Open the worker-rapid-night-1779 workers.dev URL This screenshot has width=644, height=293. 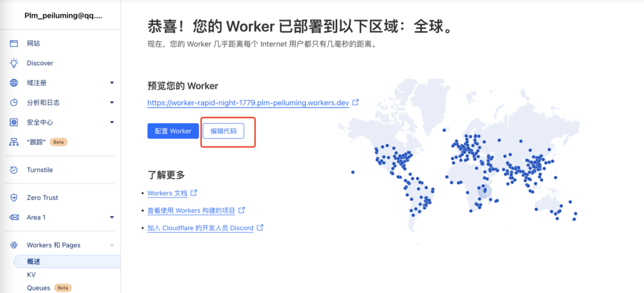point(248,102)
